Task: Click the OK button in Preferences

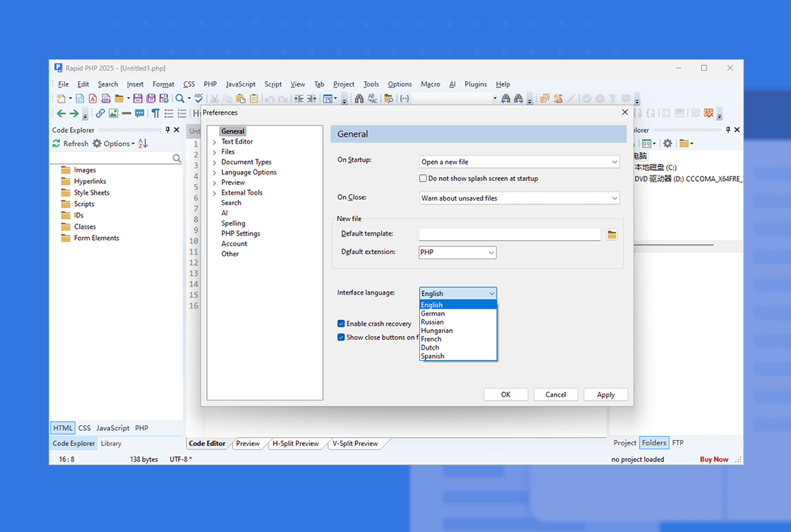Action: tap(506, 394)
